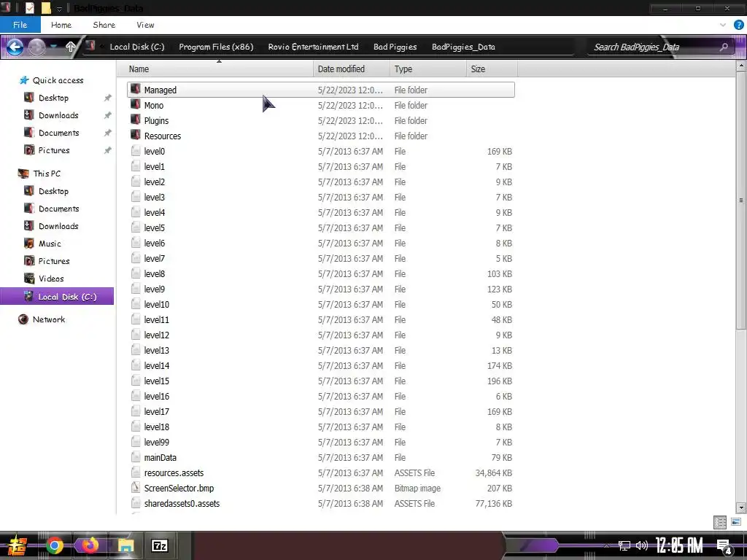Click the network tray icon
Screen dimensions: 747x560
click(x=624, y=545)
